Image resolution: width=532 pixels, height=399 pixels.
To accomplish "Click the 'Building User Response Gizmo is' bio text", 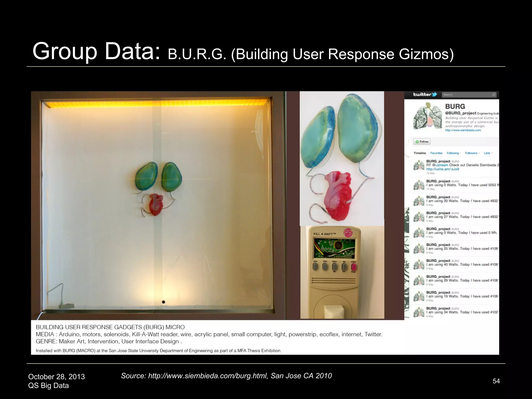I will [471, 118].
